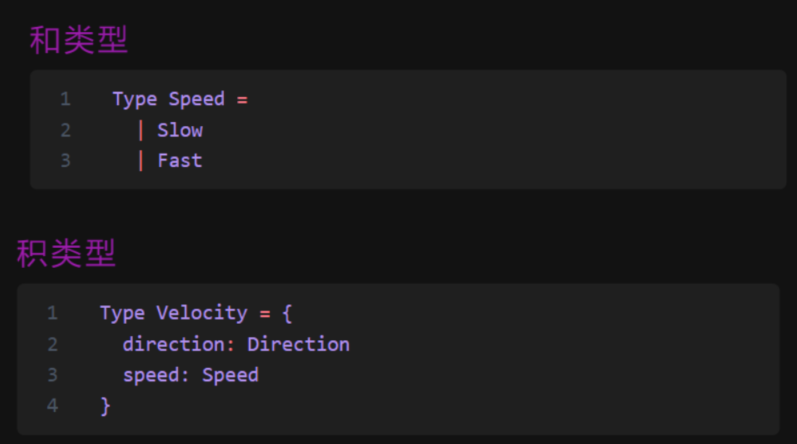
Task: Click the 积类型 heading
Action: 66,253
